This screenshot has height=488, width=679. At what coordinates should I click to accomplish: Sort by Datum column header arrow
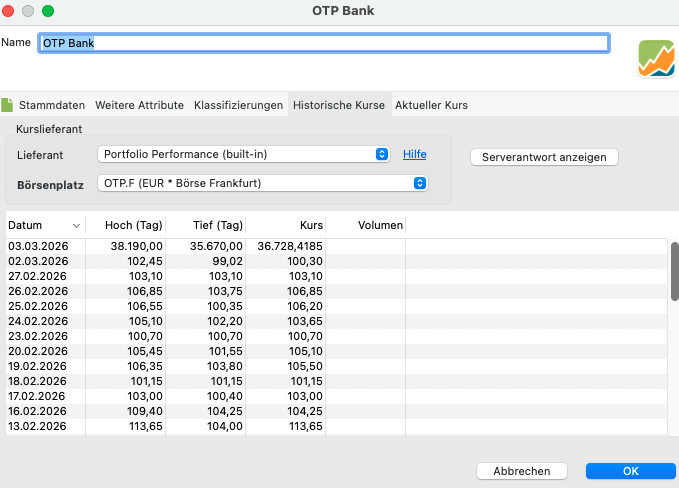(x=76, y=226)
